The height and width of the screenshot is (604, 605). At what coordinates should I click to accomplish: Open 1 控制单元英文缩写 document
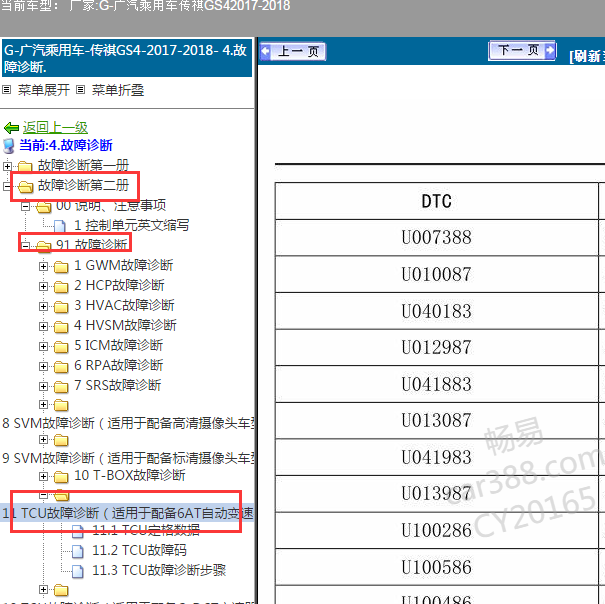(x=131, y=225)
